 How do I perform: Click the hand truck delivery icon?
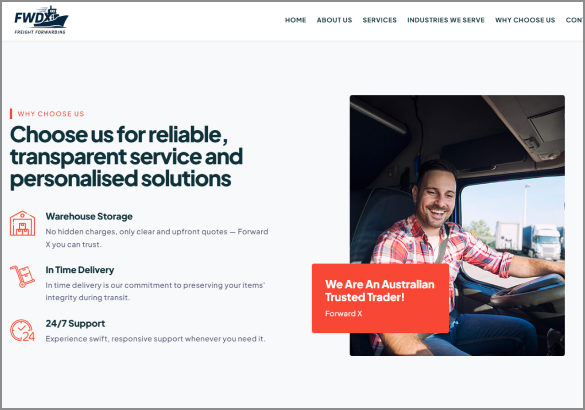(x=22, y=276)
